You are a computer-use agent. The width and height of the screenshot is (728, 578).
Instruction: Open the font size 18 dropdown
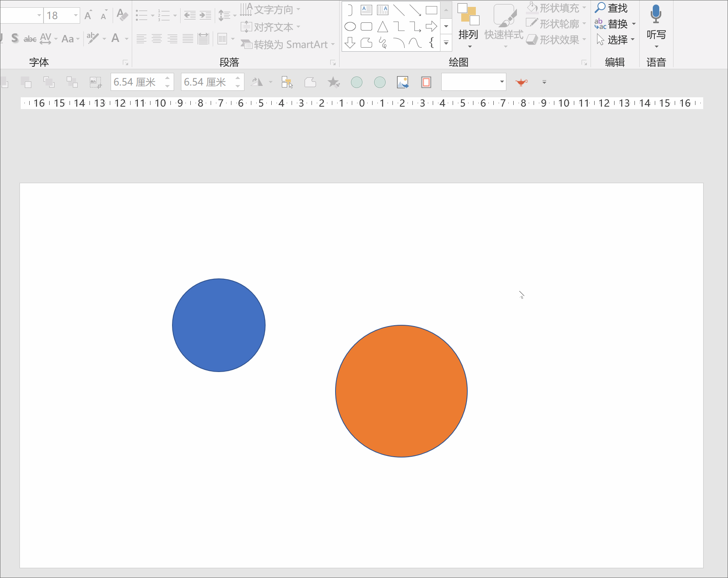click(x=76, y=15)
